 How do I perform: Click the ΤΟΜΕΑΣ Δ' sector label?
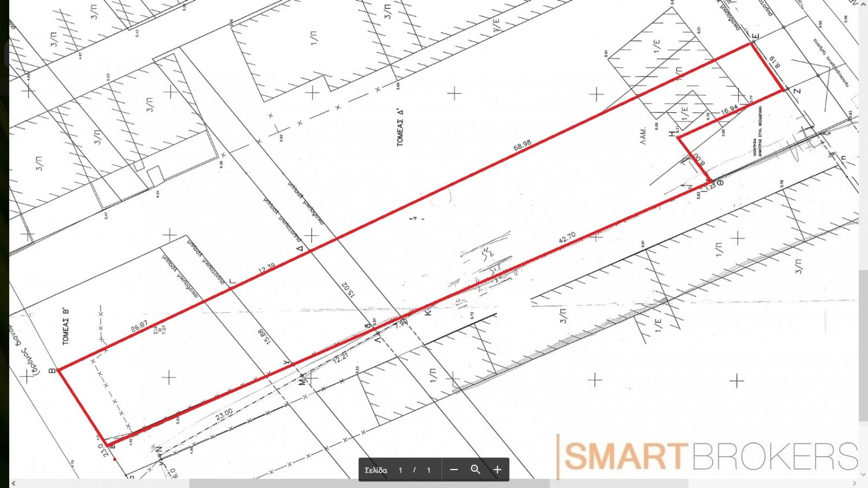(400, 127)
